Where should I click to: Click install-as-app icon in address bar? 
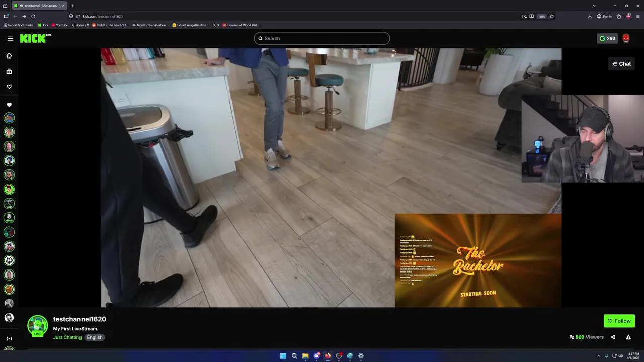point(531,16)
